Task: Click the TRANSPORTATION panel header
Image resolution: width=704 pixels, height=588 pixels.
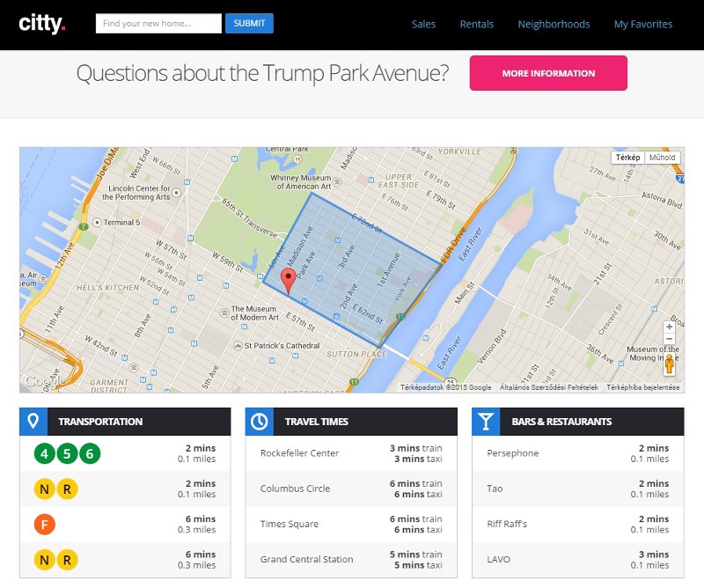Action: tap(125, 422)
